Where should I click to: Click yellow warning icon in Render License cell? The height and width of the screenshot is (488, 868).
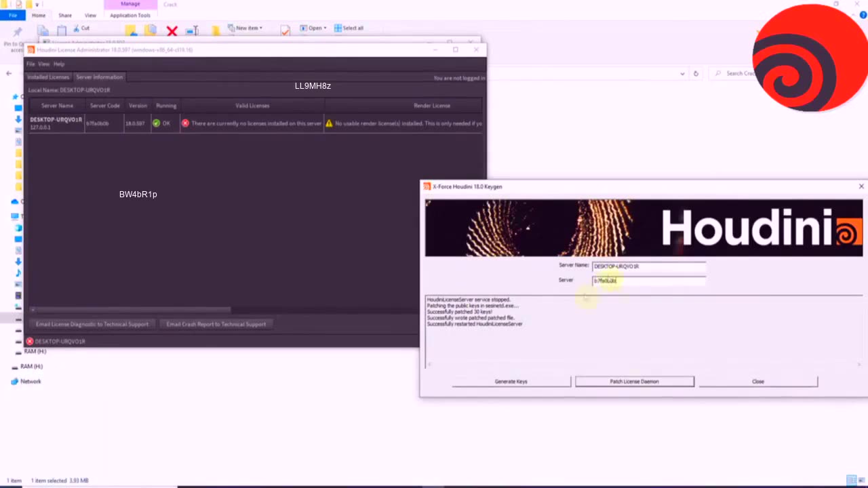pos(329,123)
